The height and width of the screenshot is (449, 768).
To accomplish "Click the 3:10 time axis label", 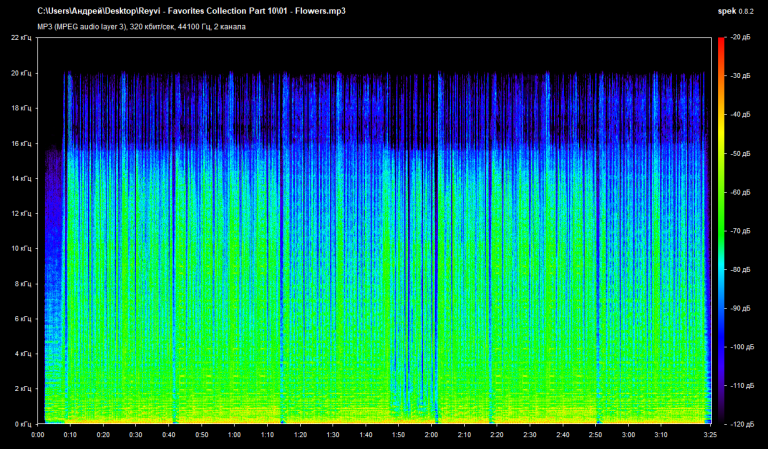I will click(x=661, y=435).
